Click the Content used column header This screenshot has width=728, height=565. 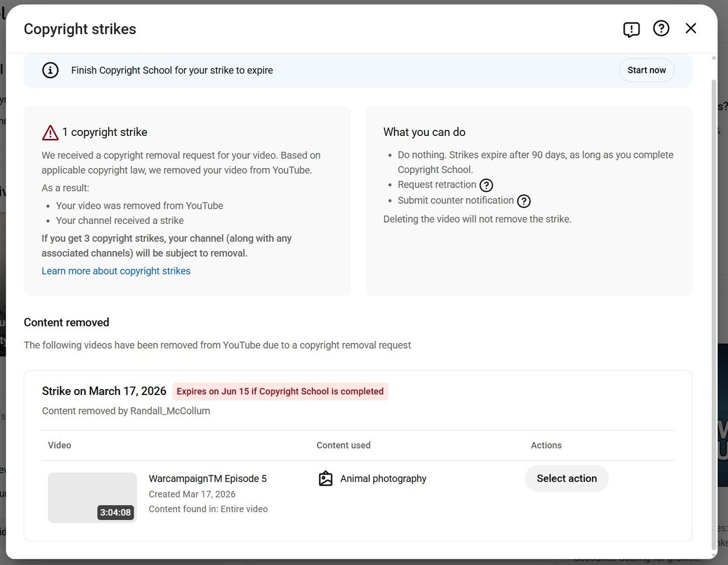[x=343, y=445]
